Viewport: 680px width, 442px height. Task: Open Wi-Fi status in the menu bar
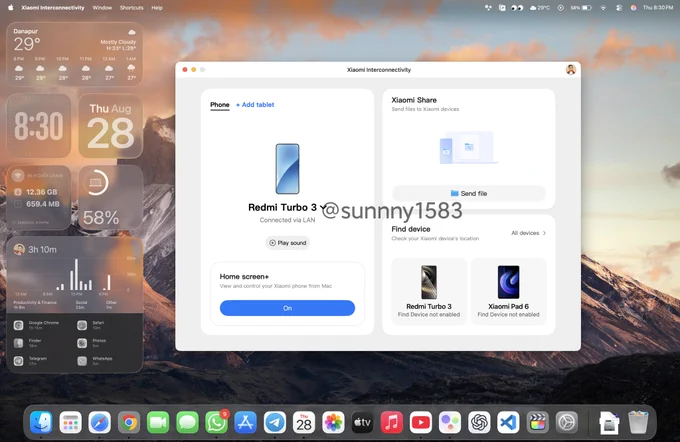click(x=603, y=8)
